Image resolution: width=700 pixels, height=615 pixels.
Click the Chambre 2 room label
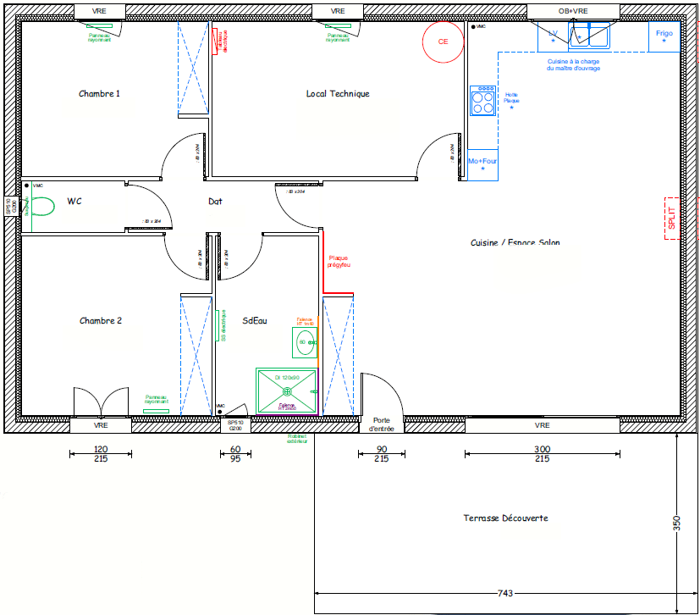[101, 321]
